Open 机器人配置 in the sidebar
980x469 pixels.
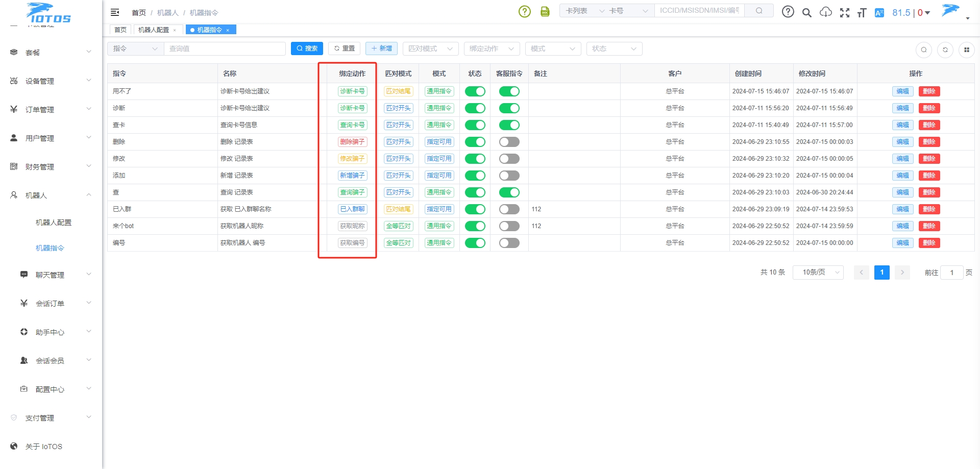54,223
